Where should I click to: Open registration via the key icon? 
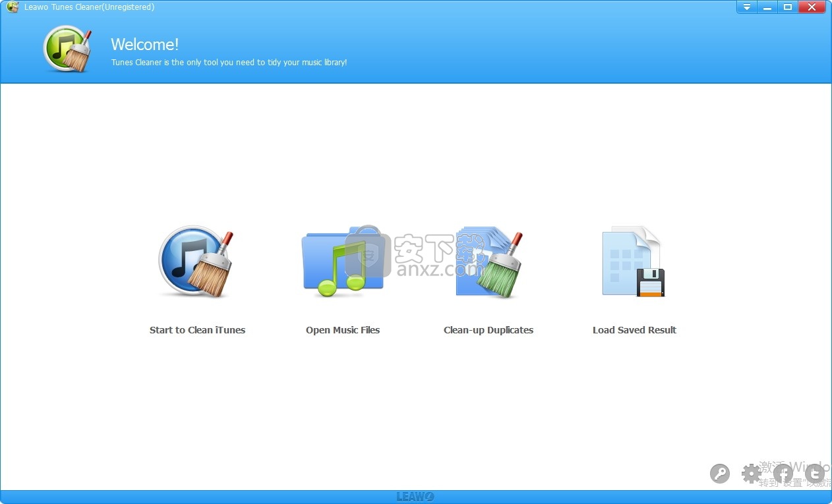(720, 473)
